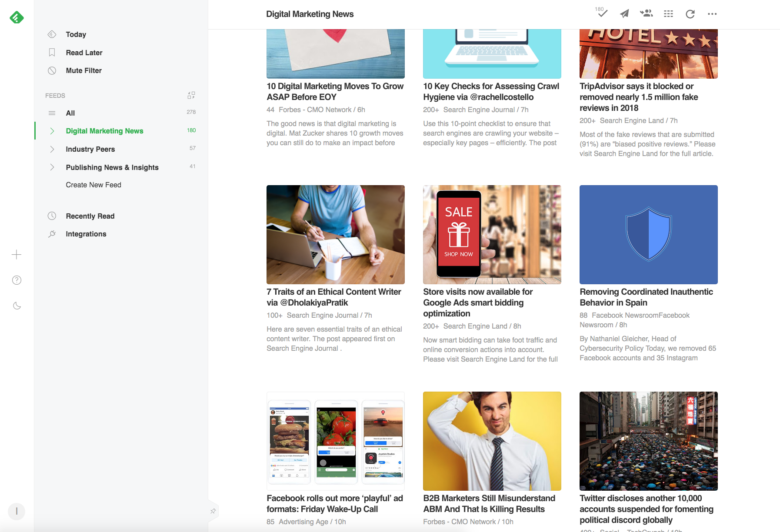The height and width of the screenshot is (532, 780).
Task: Change layout with the grid view icon
Action: pos(668,14)
